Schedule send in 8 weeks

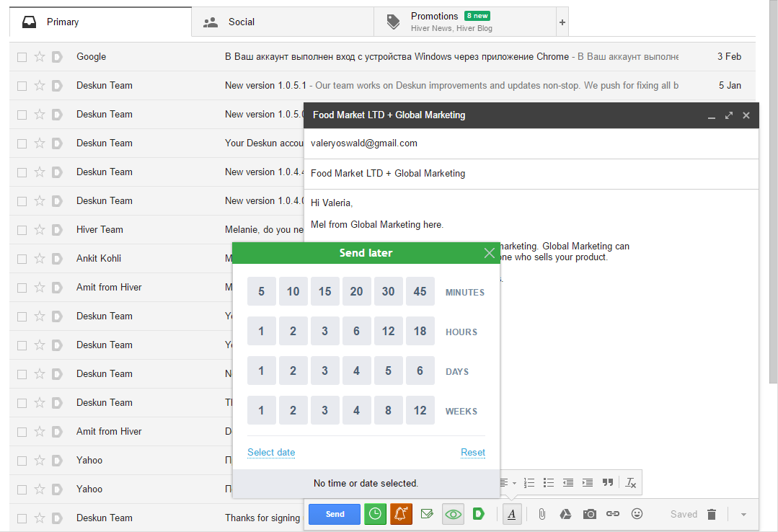389,410
